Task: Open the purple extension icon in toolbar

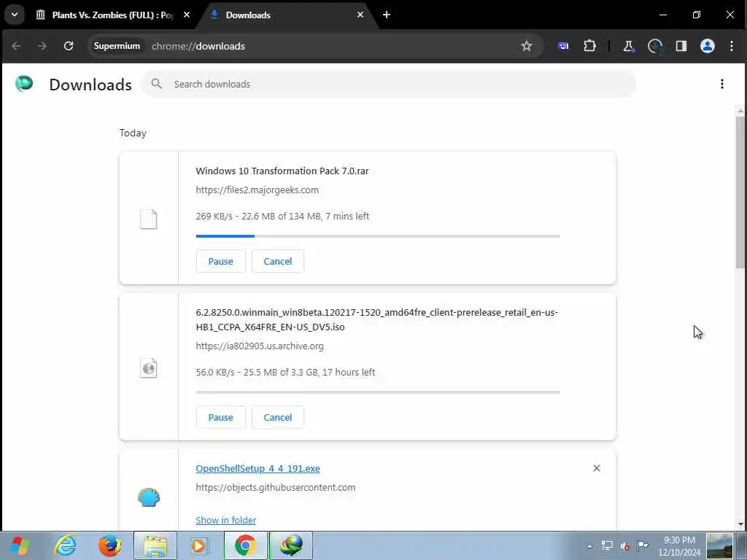Action: coord(563,46)
